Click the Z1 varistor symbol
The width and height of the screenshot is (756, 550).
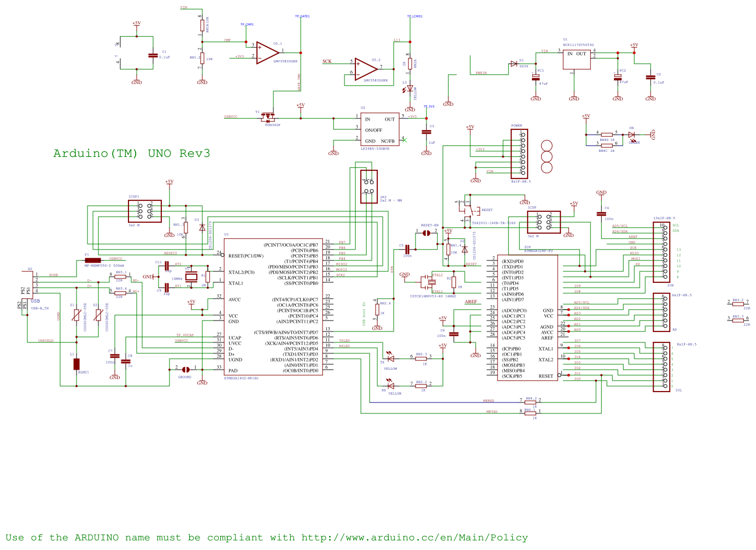point(77,315)
